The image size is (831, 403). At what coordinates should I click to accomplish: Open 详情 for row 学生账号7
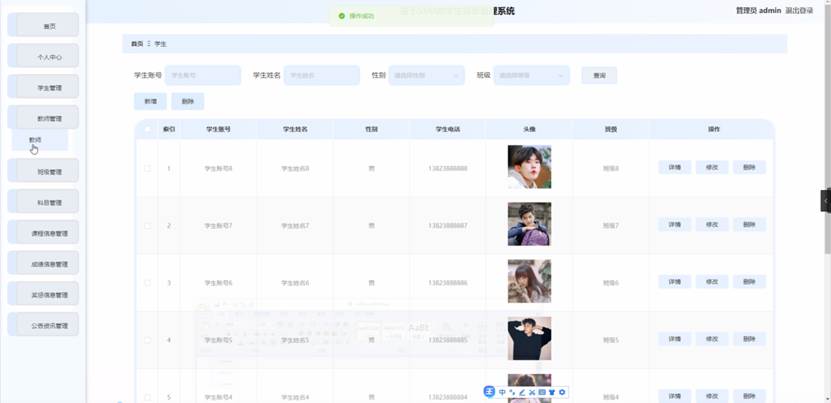click(x=675, y=225)
